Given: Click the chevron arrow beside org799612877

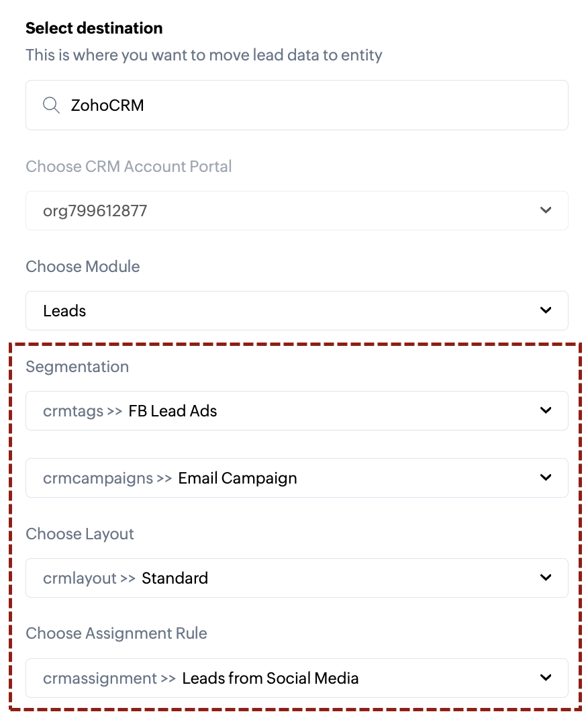Looking at the screenshot, I should click(x=546, y=210).
